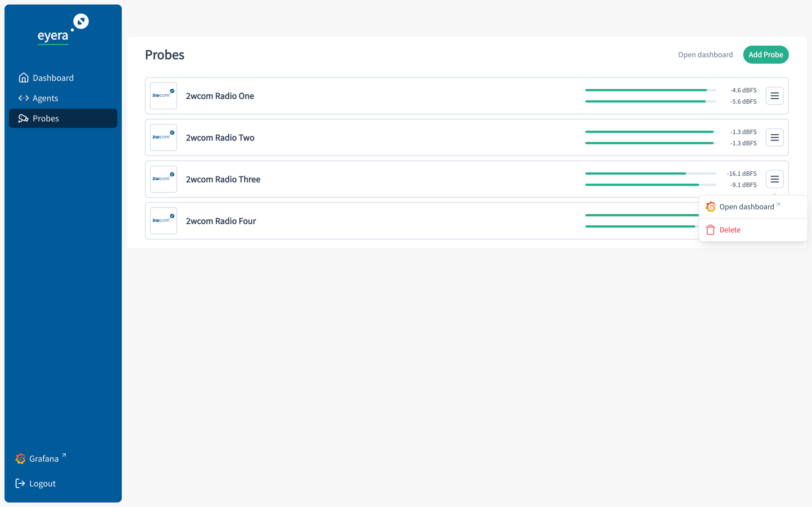Click the Logout exit icon
Viewport: 812px width, 507px height.
click(x=20, y=483)
